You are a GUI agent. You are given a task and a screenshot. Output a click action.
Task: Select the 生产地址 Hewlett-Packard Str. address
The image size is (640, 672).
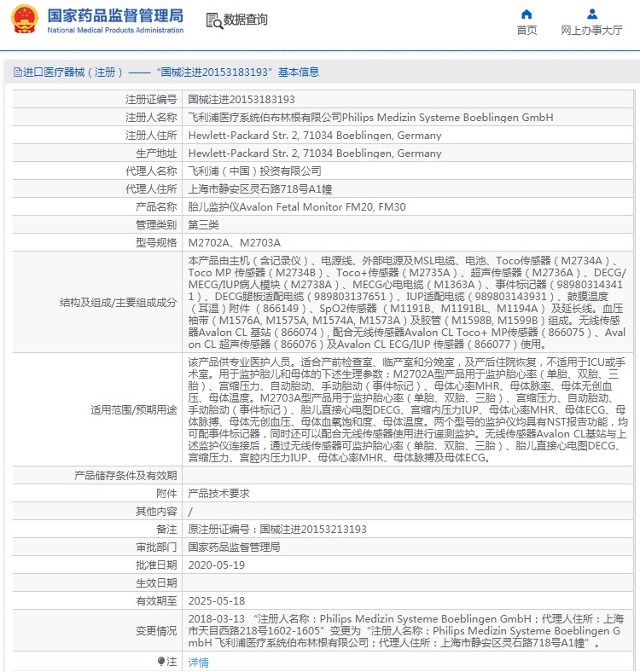coord(315,154)
